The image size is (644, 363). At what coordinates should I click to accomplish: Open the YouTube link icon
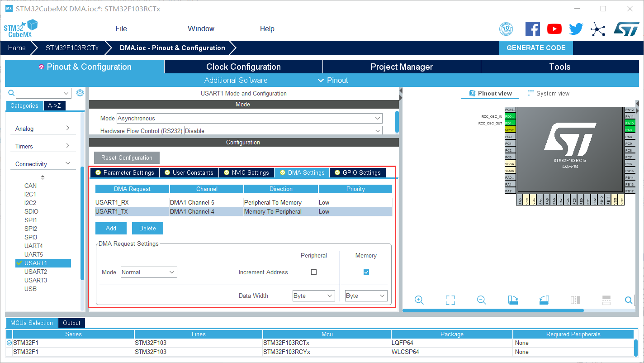point(554,29)
